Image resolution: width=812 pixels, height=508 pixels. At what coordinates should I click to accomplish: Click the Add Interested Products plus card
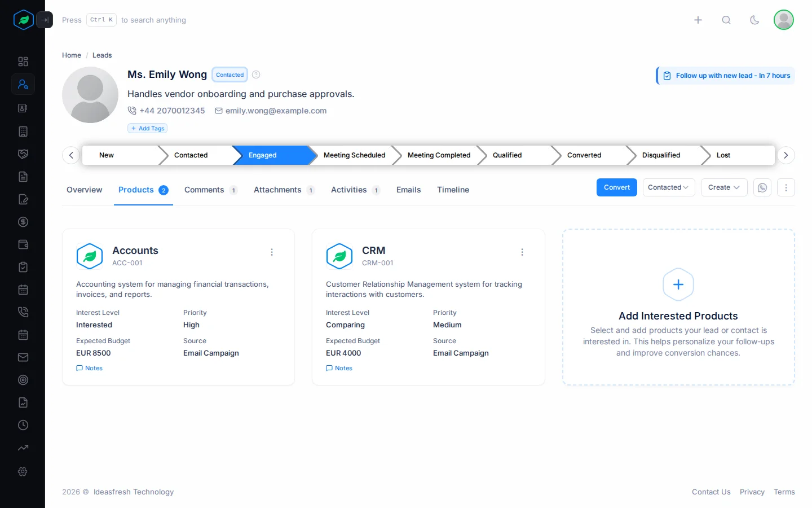tap(678, 307)
